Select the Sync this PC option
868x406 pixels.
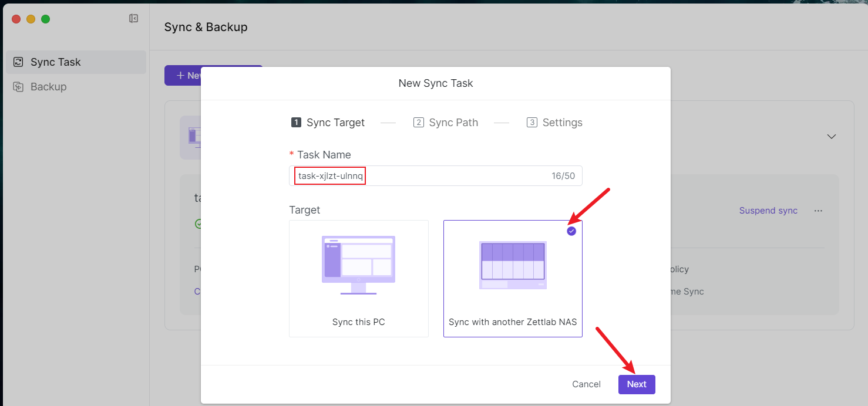358,322
